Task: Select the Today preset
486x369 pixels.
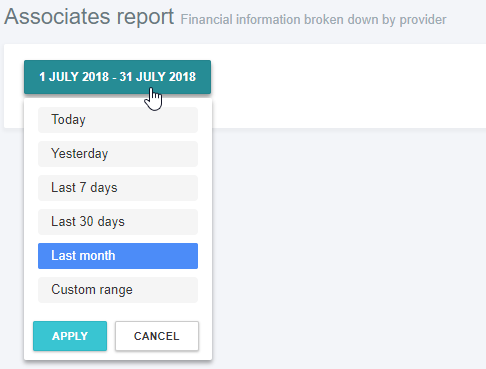Action: 118,120
